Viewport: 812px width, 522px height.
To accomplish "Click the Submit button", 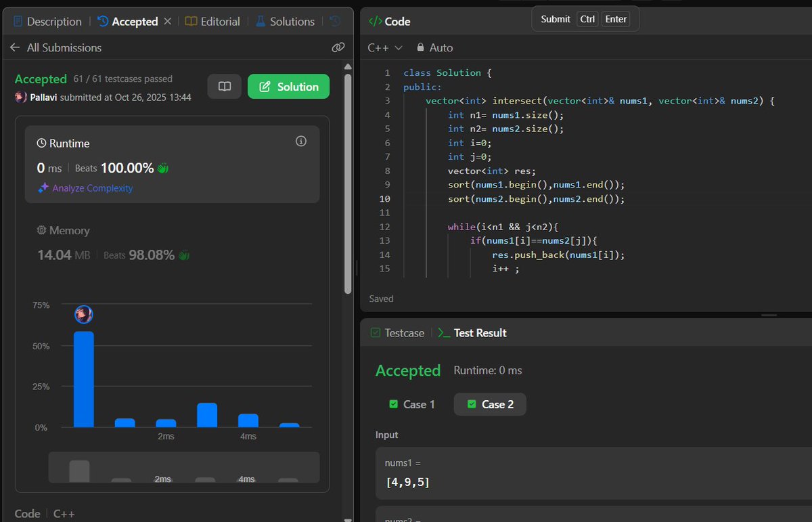I will click(555, 19).
